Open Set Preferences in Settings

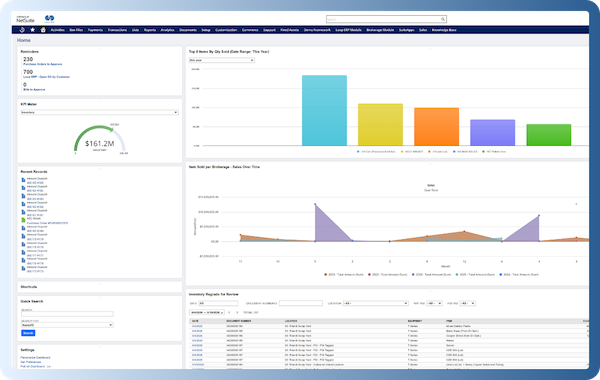31,362
